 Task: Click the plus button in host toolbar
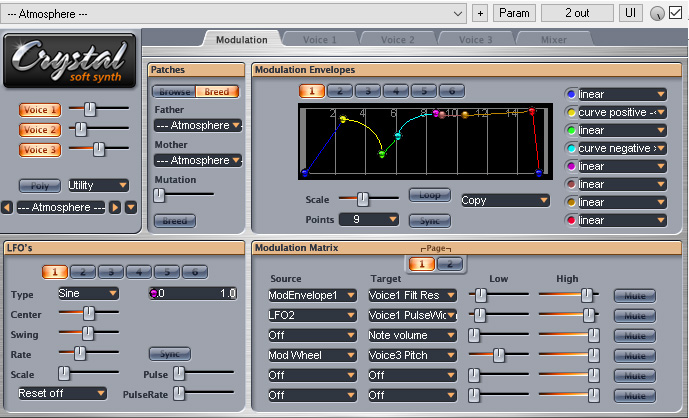click(x=480, y=14)
